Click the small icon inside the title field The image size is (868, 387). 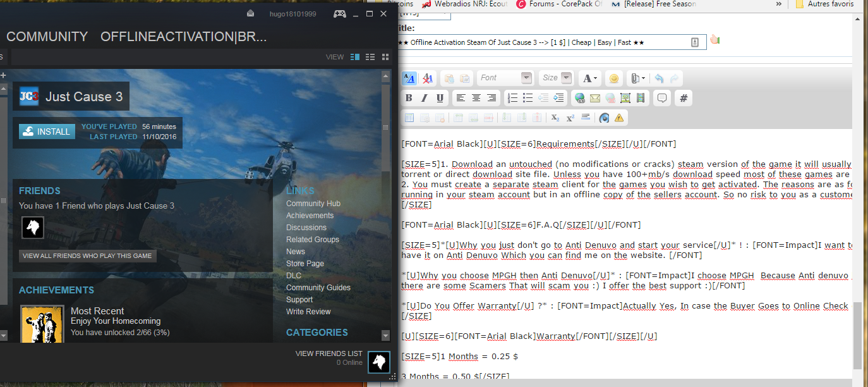click(695, 42)
